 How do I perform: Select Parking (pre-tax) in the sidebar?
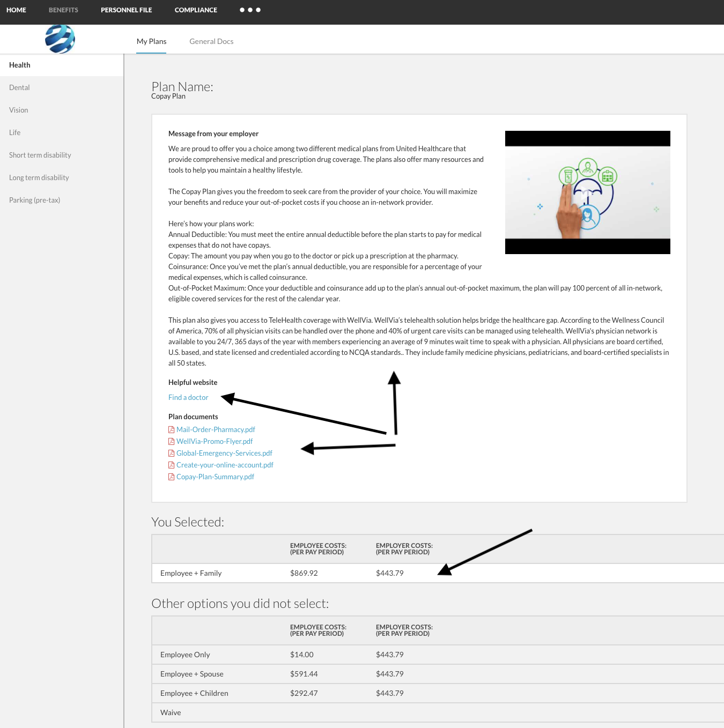coord(62,200)
